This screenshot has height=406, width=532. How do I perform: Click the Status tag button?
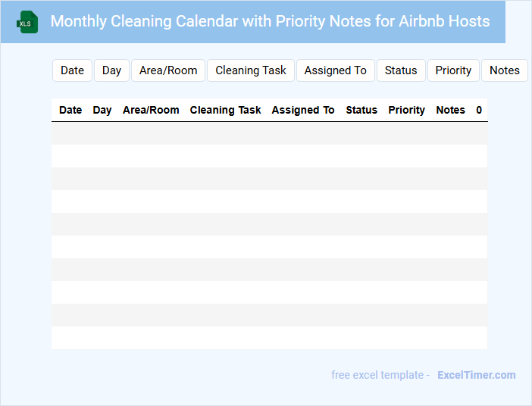coord(401,70)
